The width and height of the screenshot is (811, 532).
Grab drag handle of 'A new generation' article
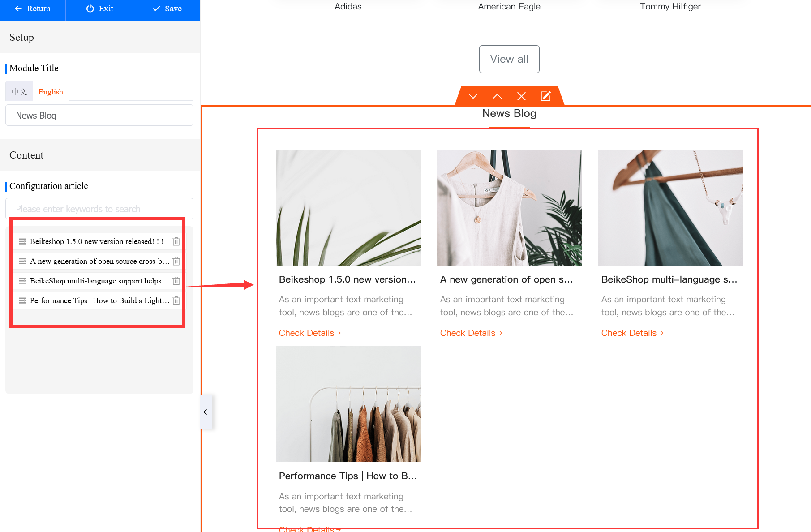[22, 261]
